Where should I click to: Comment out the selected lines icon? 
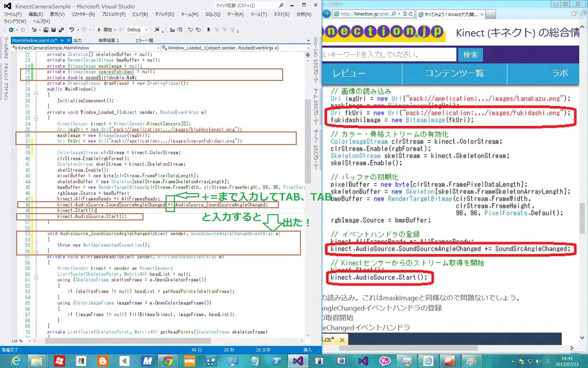point(190,30)
